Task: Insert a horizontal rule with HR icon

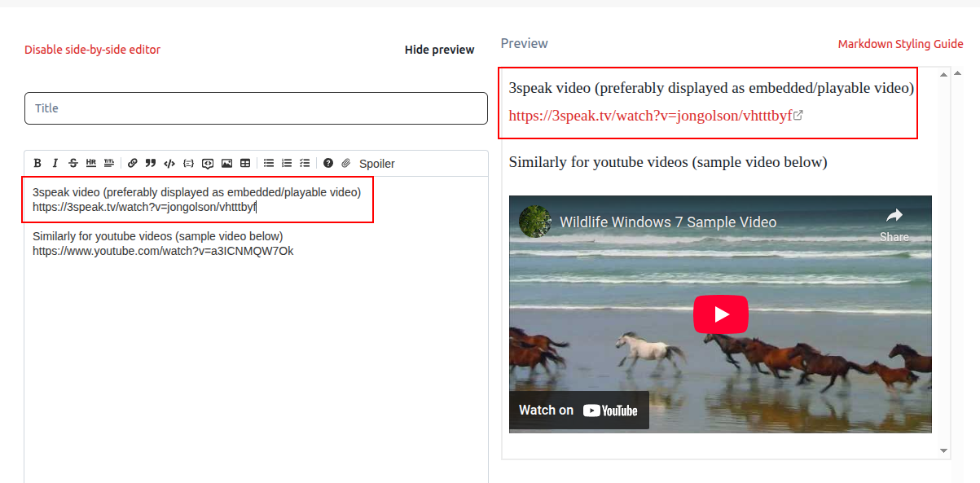Action: tap(91, 164)
